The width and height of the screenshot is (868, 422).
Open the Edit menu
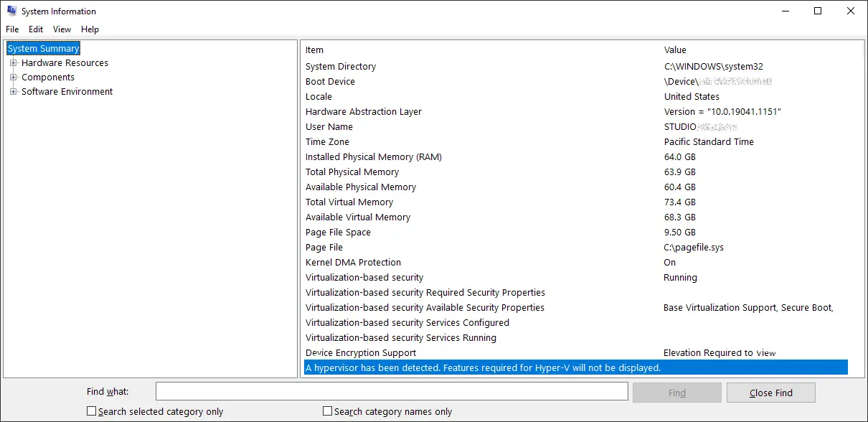36,29
